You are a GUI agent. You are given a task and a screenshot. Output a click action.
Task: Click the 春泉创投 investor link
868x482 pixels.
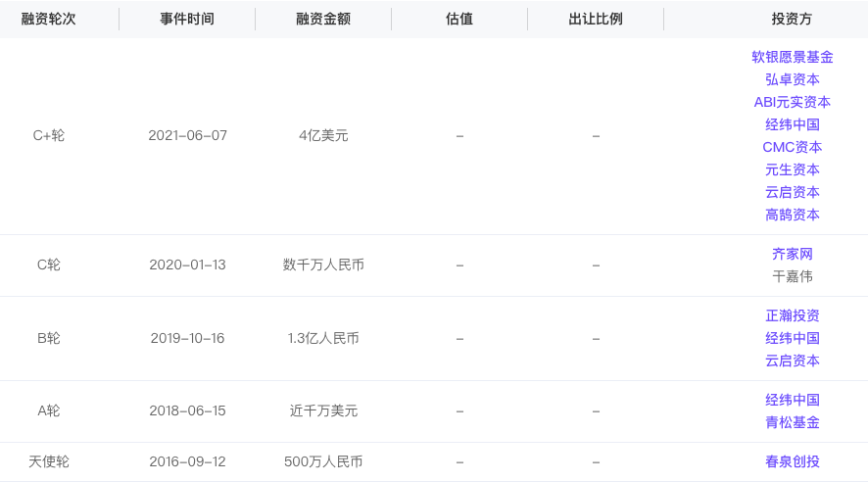point(792,461)
